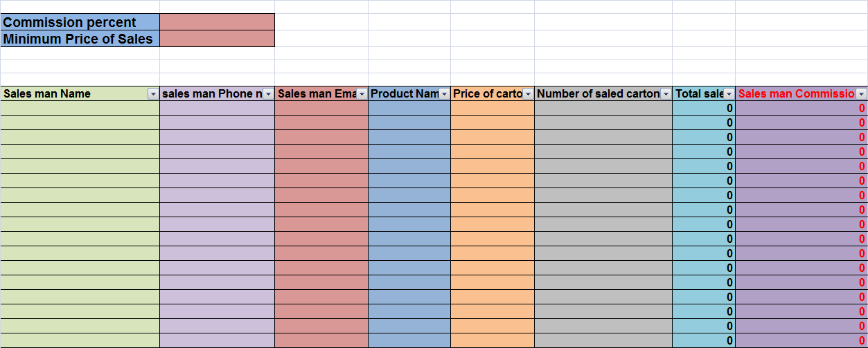The image size is (868, 348).
Task: Open the Sales man Commission filter arrow
Action: [x=861, y=94]
